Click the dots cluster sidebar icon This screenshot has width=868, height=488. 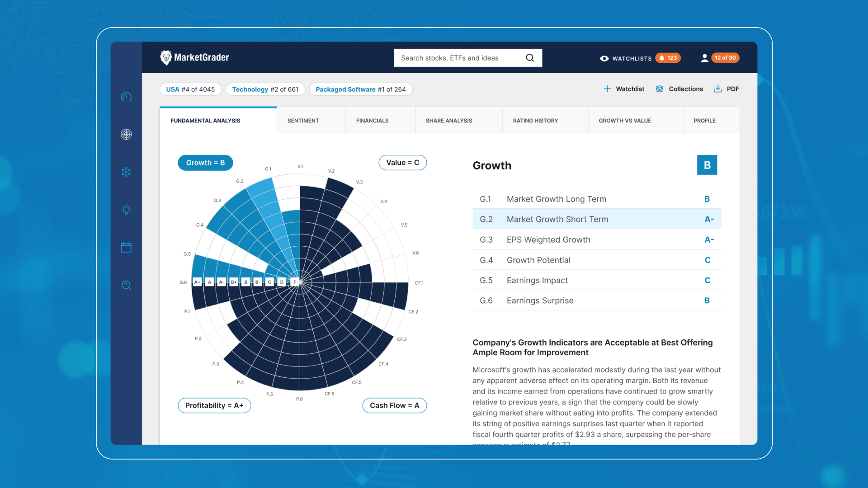(x=126, y=172)
